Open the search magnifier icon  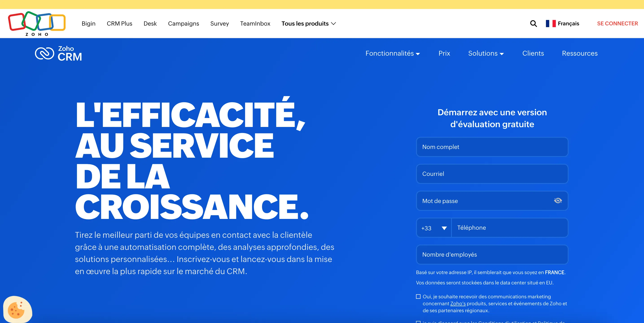(533, 24)
